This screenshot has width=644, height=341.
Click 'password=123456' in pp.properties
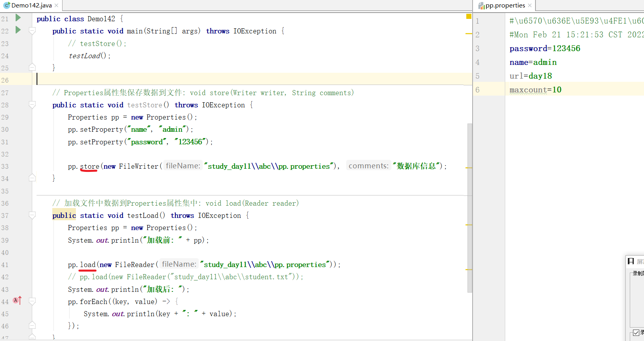pos(545,48)
